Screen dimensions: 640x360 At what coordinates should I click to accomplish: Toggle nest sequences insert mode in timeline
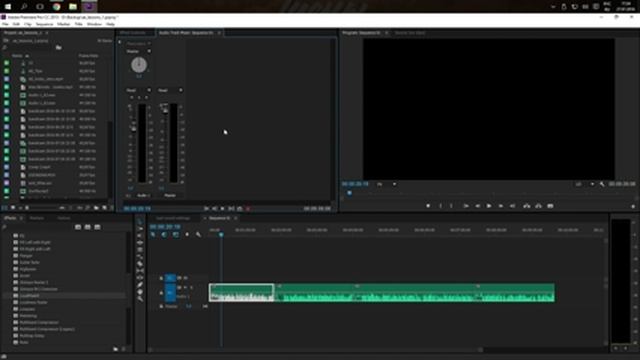click(153, 235)
